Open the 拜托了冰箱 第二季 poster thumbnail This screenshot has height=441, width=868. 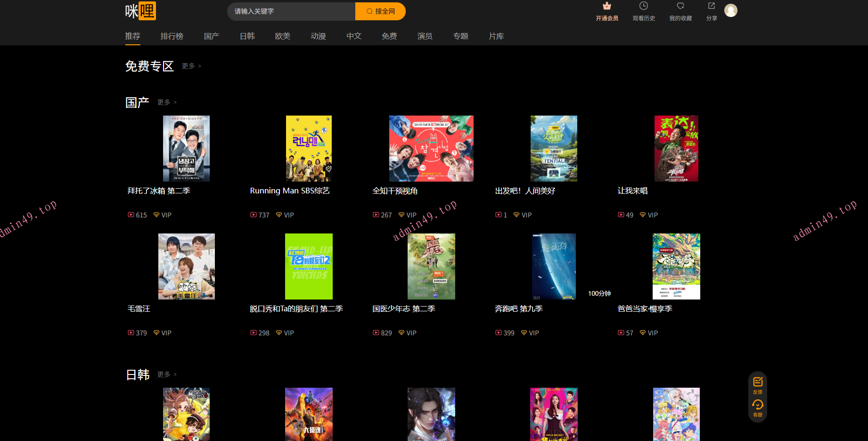[x=186, y=149]
